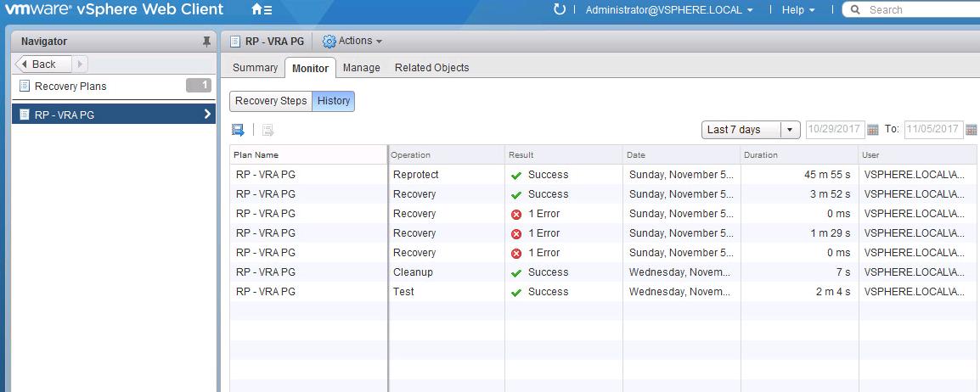Pin the Navigator panel

[x=206, y=42]
